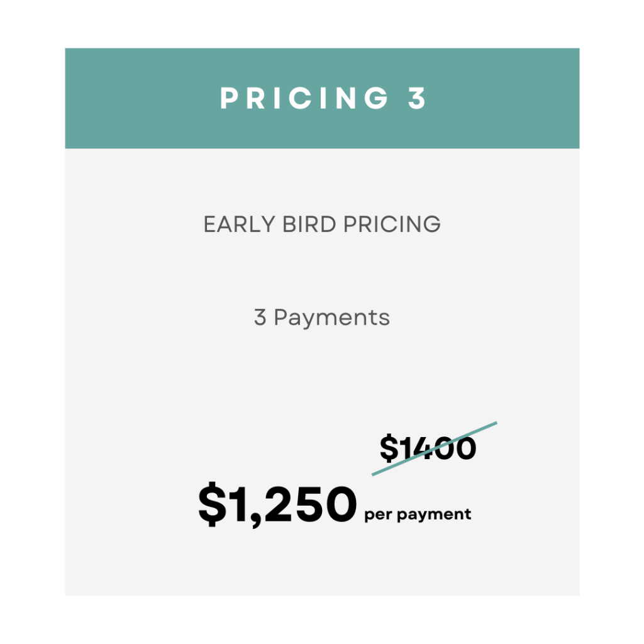Click the "per payment" caption

pyautogui.click(x=418, y=515)
